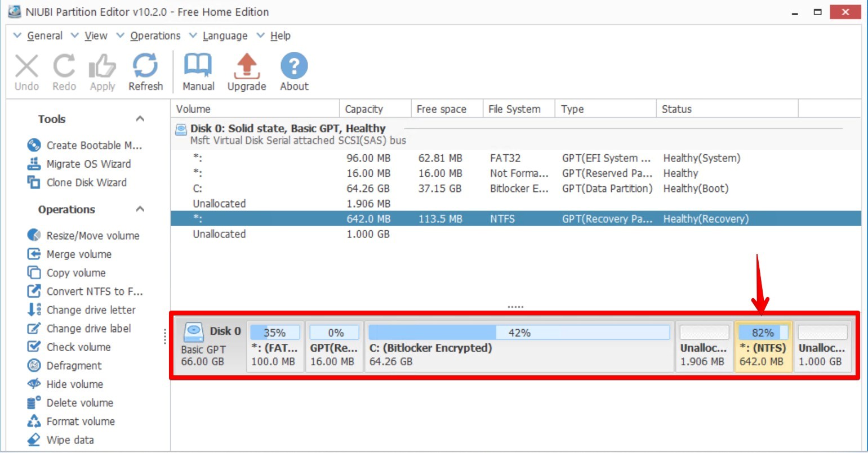
Task: Choose Delete volume operation
Action: point(70,402)
